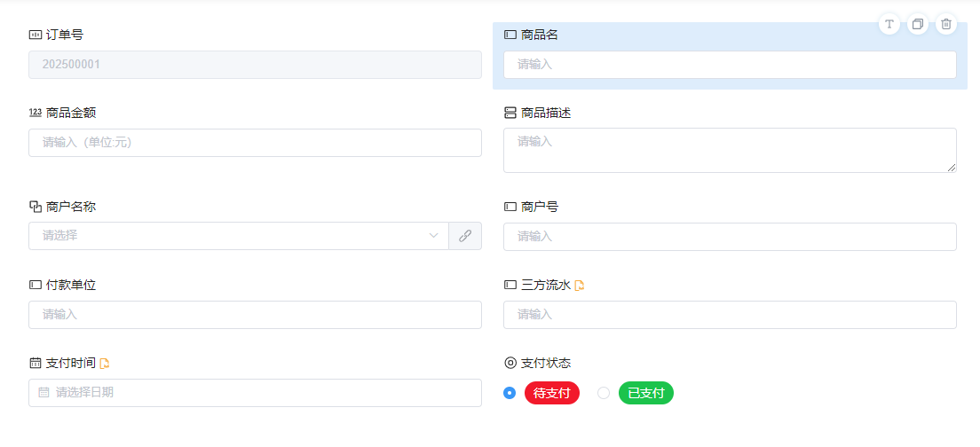Select the 已支付 radio button

click(x=604, y=393)
